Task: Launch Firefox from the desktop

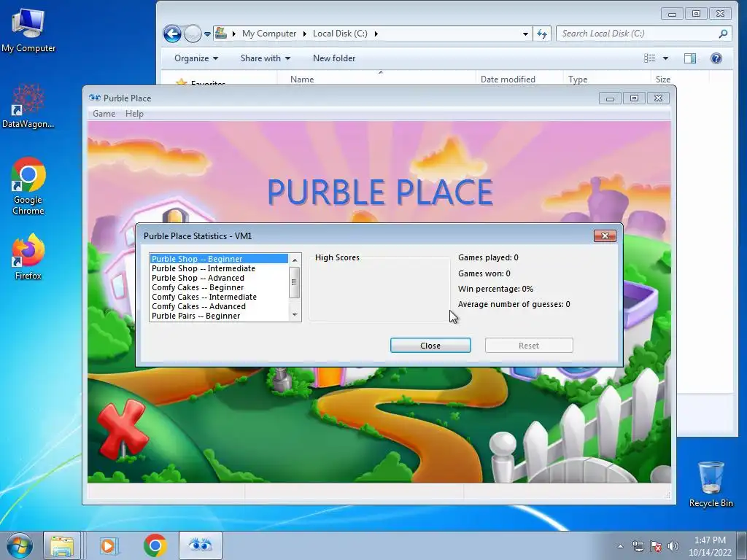Action: 28,257
